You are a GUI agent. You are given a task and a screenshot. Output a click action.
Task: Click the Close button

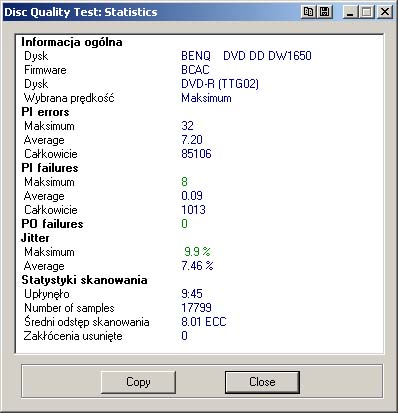tap(262, 382)
